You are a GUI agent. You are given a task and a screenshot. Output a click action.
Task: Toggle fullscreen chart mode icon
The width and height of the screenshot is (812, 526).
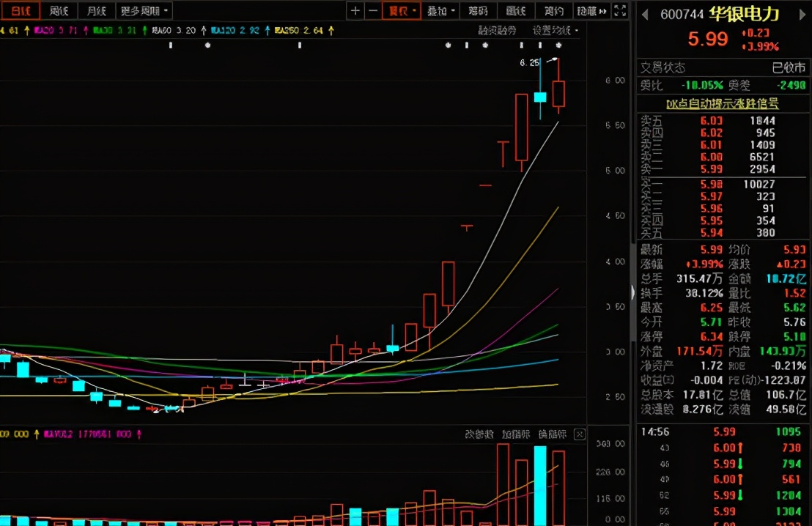620,10
